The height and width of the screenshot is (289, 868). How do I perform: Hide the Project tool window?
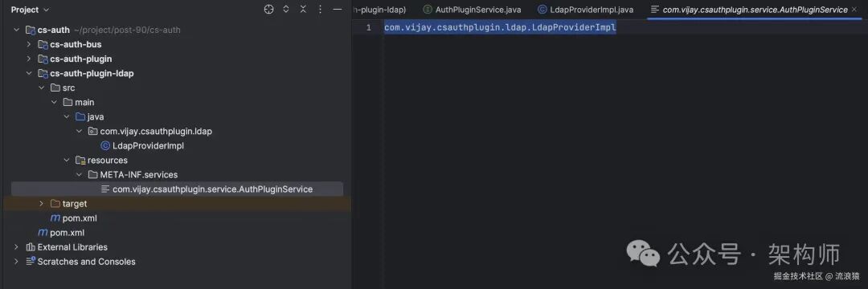(337, 10)
